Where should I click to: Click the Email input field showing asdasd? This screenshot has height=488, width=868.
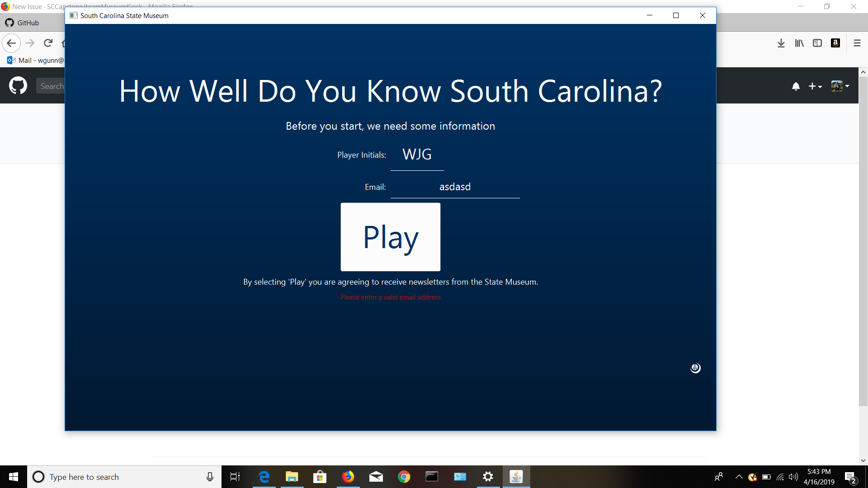455,187
